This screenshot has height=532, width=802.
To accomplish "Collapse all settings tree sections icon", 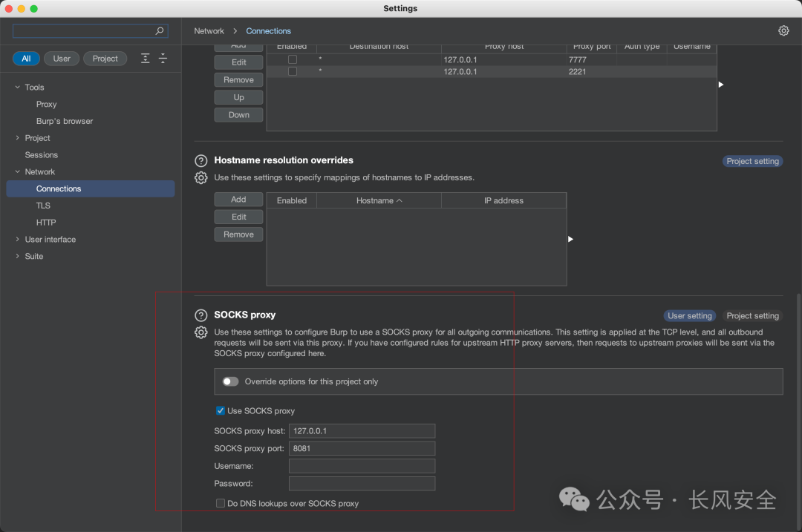I will (163, 59).
